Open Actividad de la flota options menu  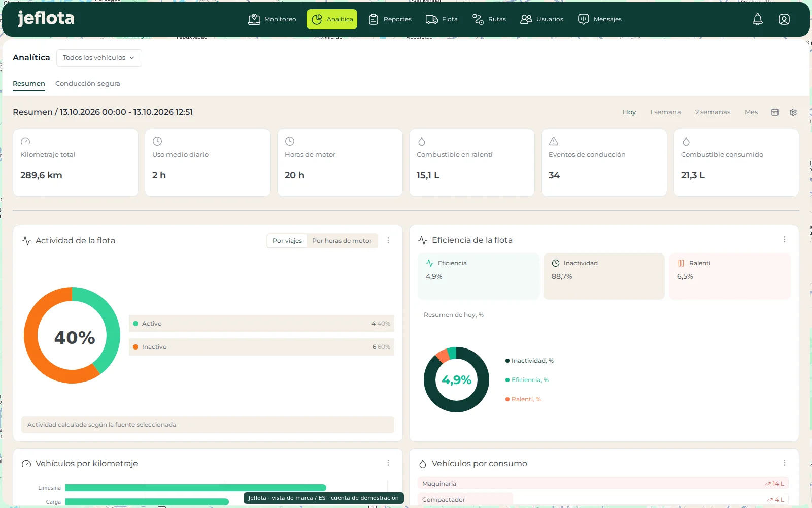coord(388,240)
